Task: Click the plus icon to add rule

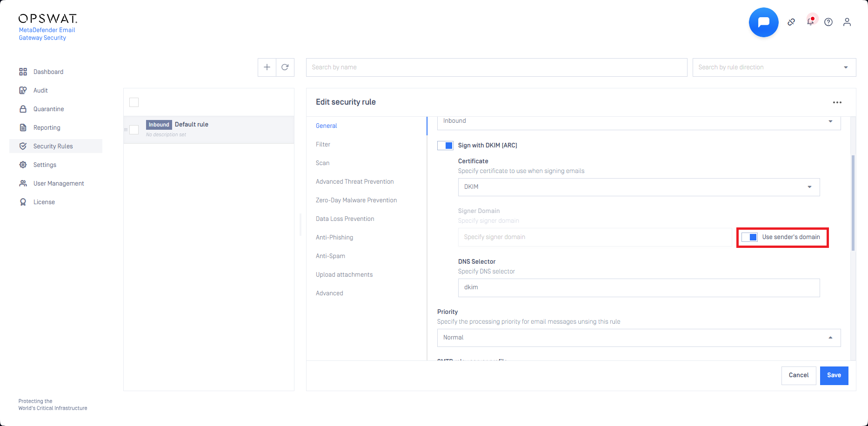Action: 267,67
